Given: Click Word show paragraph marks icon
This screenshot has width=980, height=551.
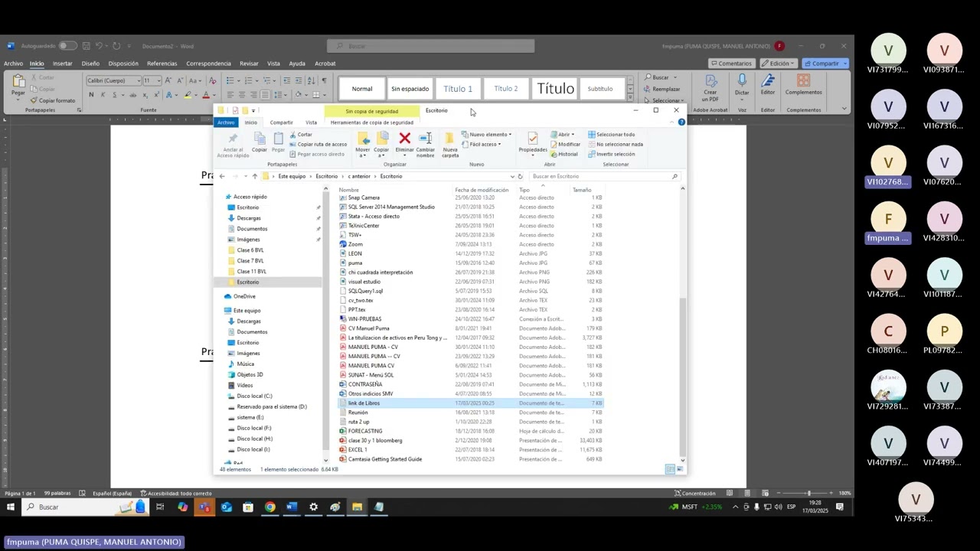Looking at the screenshot, I should (x=324, y=80).
